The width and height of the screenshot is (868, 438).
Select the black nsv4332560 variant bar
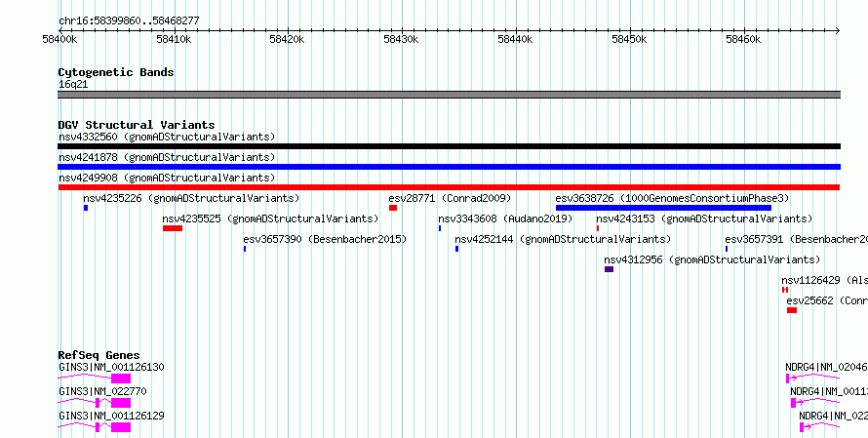point(449,146)
